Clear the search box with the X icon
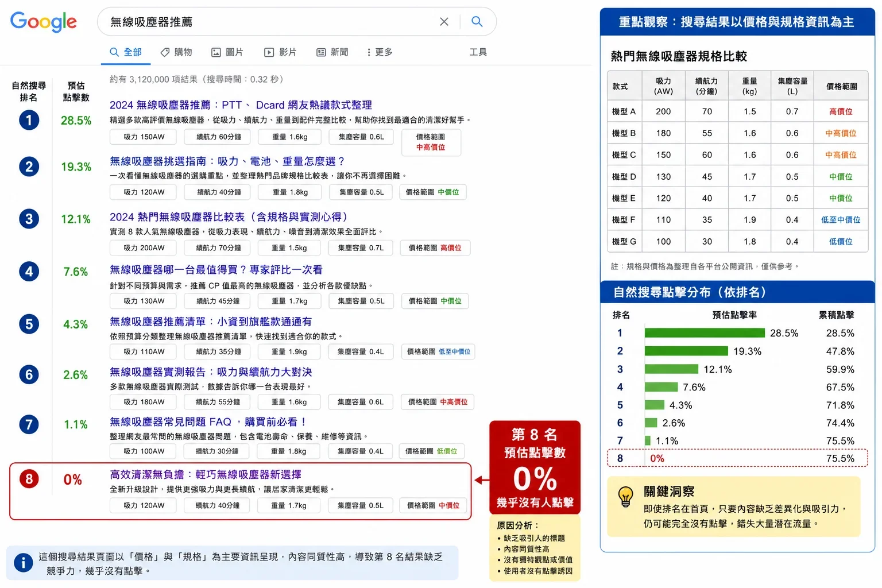The height and width of the screenshot is (588, 882). [444, 22]
